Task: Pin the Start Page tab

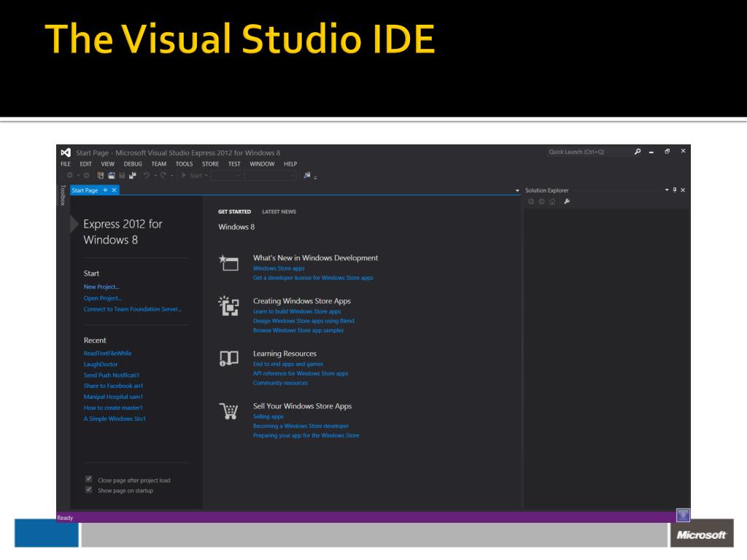Action: (105, 190)
